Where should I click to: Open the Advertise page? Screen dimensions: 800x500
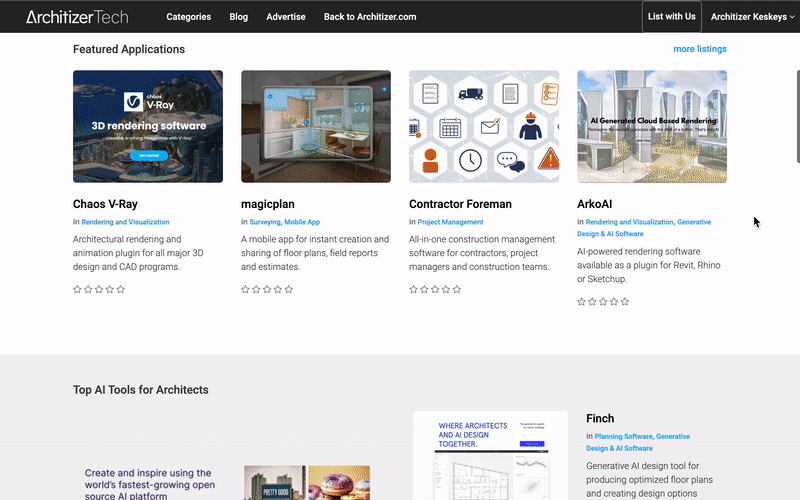click(x=286, y=17)
